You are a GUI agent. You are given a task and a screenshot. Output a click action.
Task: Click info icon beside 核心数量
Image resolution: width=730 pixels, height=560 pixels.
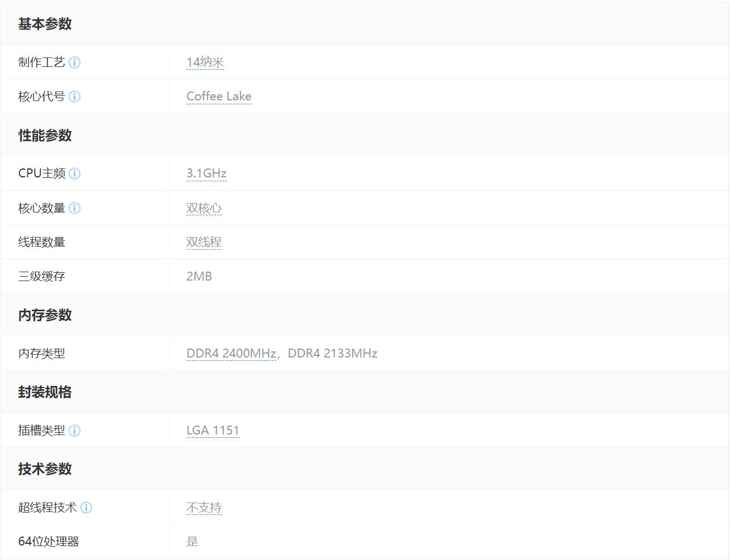(x=74, y=208)
